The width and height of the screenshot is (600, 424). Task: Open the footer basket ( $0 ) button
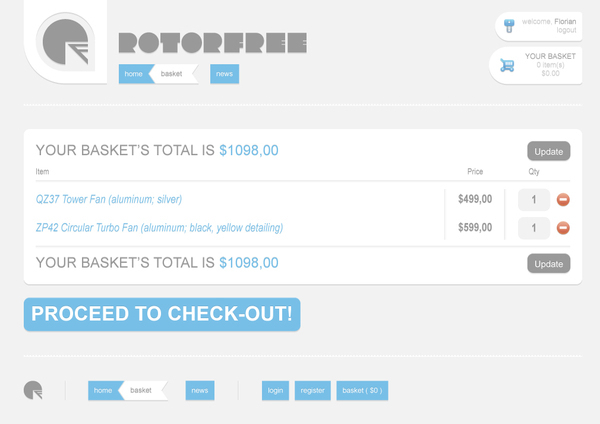[362, 390]
